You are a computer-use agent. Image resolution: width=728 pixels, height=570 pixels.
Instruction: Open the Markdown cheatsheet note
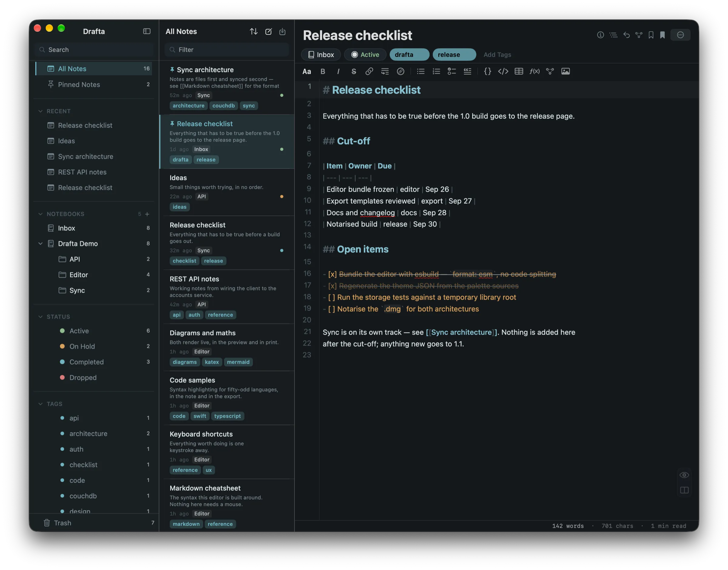[x=227, y=505]
